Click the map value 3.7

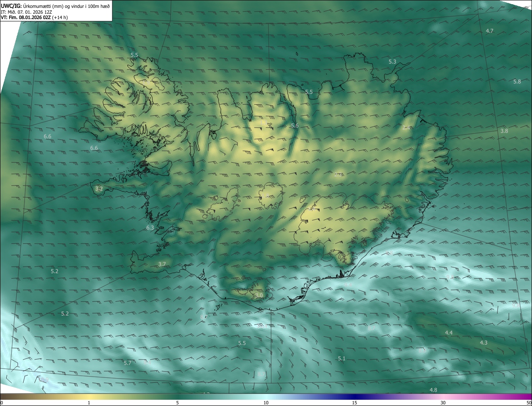click(x=162, y=264)
